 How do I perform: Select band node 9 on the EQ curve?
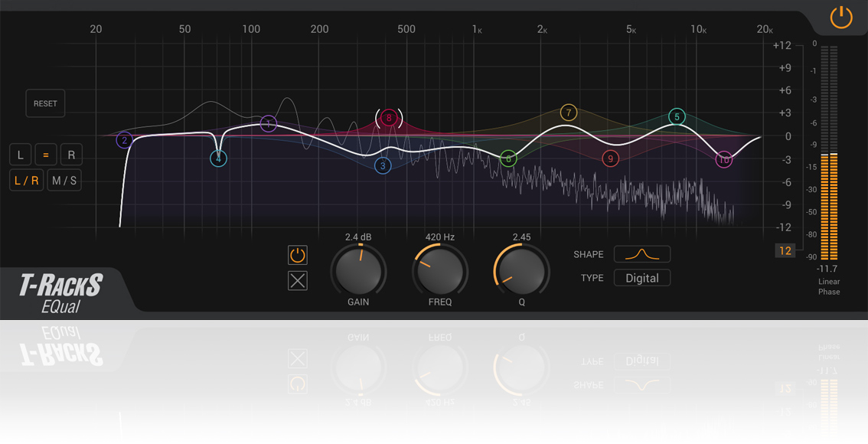[610, 159]
